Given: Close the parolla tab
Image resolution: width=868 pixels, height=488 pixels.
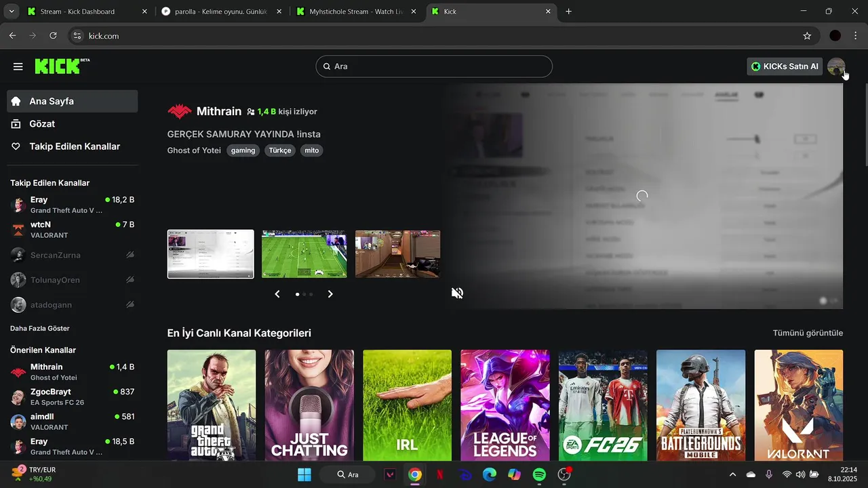Looking at the screenshot, I should click(x=279, y=12).
